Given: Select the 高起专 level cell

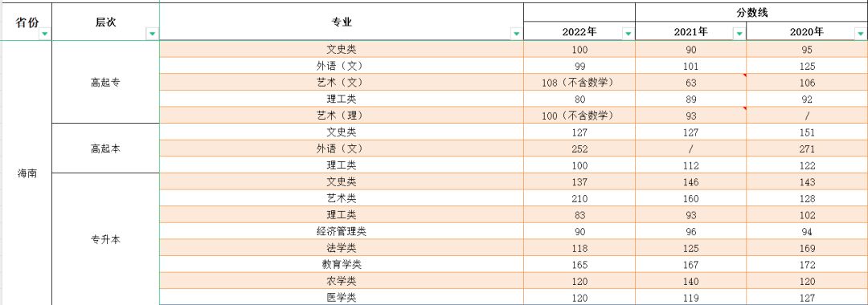Looking at the screenshot, I should pyautogui.click(x=106, y=83).
